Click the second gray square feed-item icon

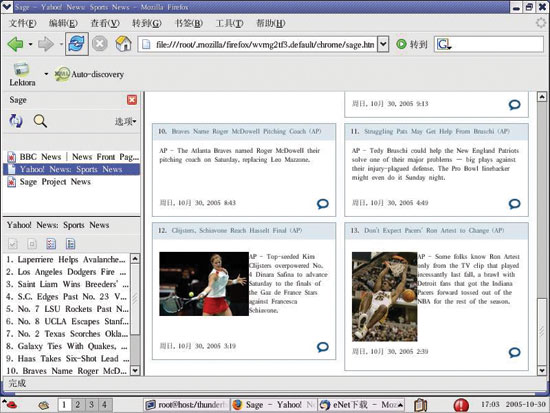click(x=32, y=244)
